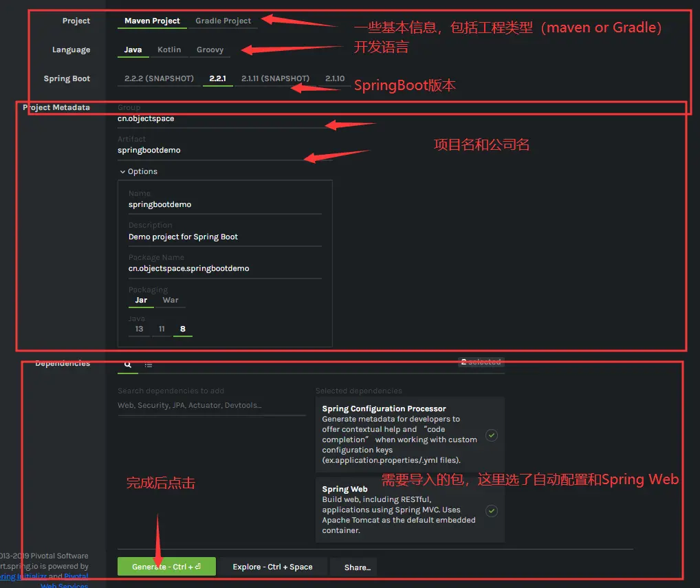Edit the Description field
The height and width of the screenshot is (588, 700).
click(x=225, y=237)
